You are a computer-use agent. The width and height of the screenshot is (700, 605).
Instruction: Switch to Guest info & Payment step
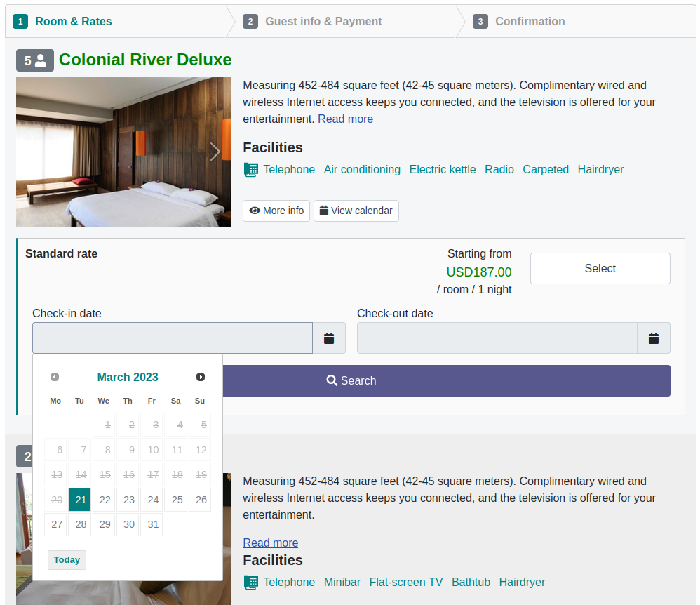[323, 22]
